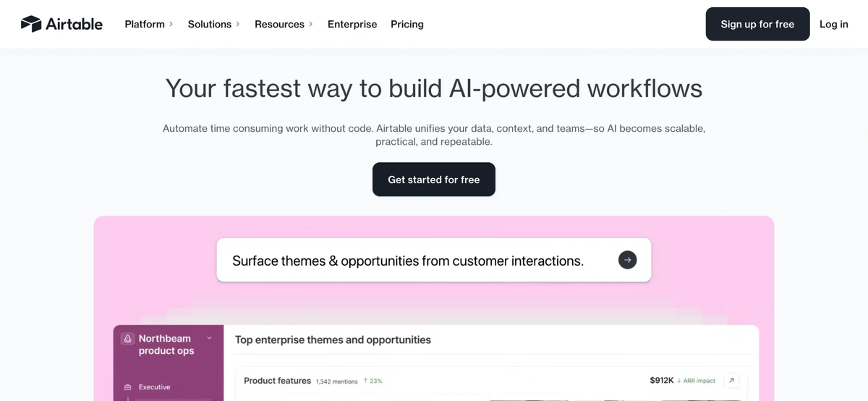This screenshot has height=401, width=868.
Task: Open the Product features expand arrow icon
Action: (731, 380)
